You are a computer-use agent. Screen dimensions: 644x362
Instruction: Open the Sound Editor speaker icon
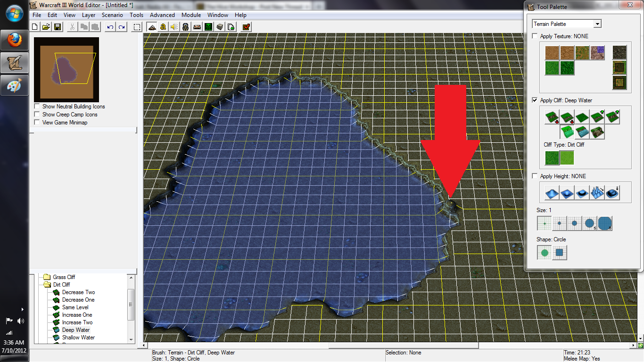[174, 27]
